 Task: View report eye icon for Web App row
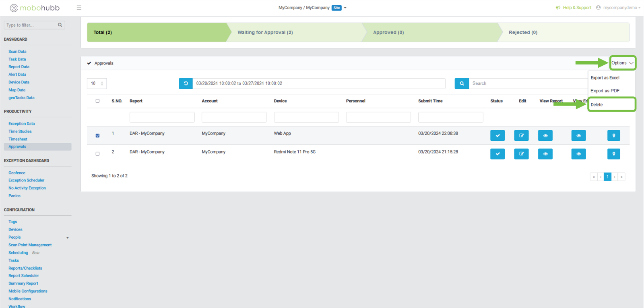coord(545,135)
